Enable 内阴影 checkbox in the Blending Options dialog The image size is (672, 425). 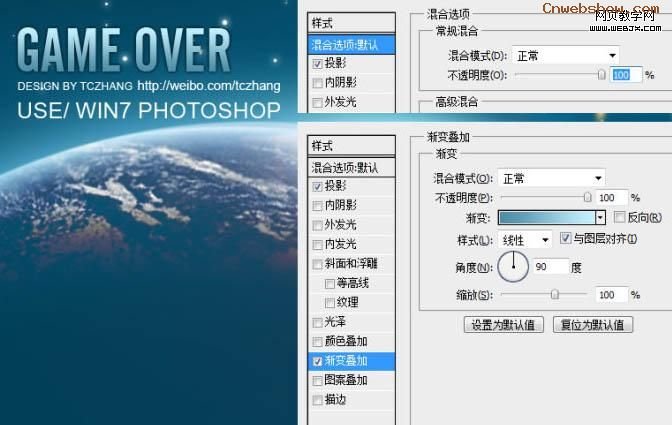click(x=317, y=83)
